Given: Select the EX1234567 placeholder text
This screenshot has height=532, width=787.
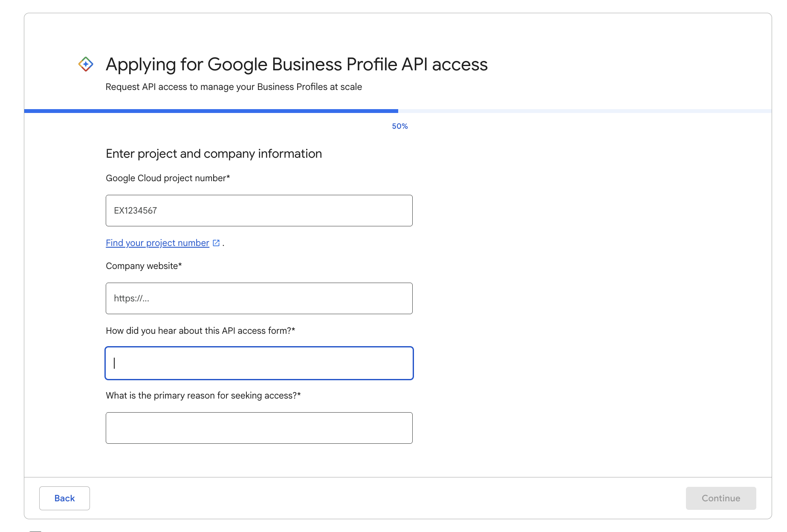Looking at the screenshot, I should click(135, 210).
